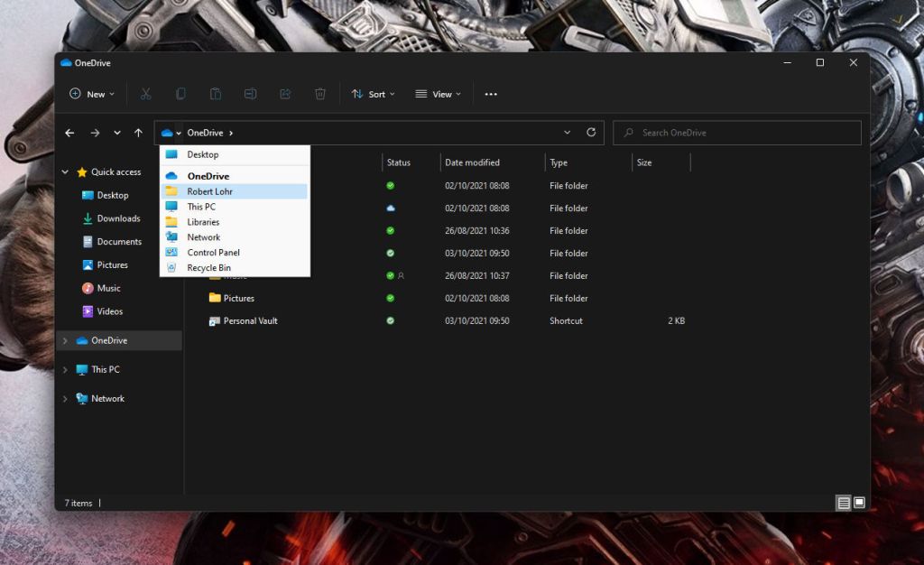
Task: Click the Paste clipboard icon
Action: (x=216, y=94)
